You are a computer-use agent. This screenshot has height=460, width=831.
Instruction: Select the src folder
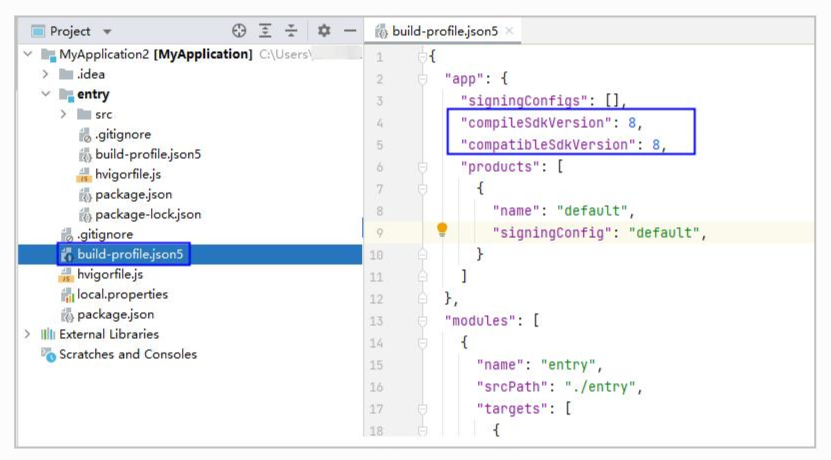tap(103, 114)
